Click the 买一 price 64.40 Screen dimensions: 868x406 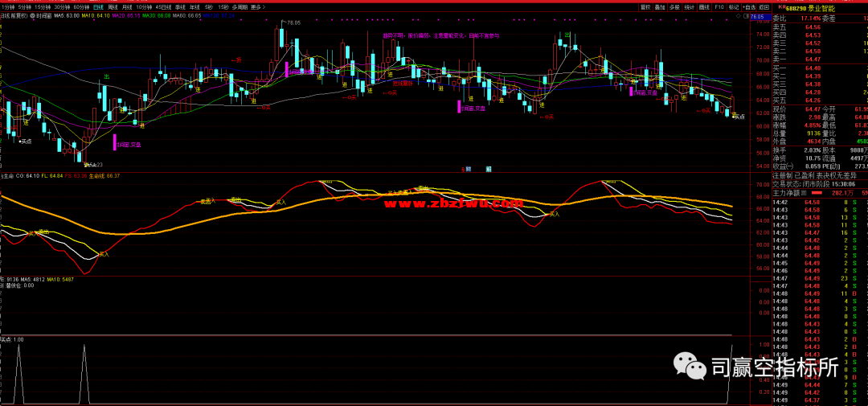(x=813, y=68)
